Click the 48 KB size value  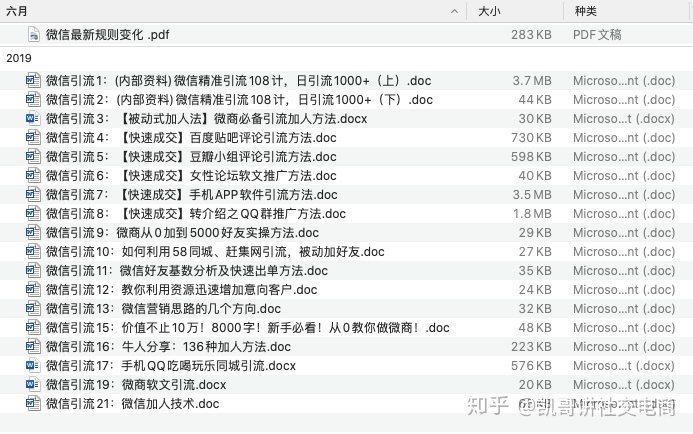click(x=535, y=327)
